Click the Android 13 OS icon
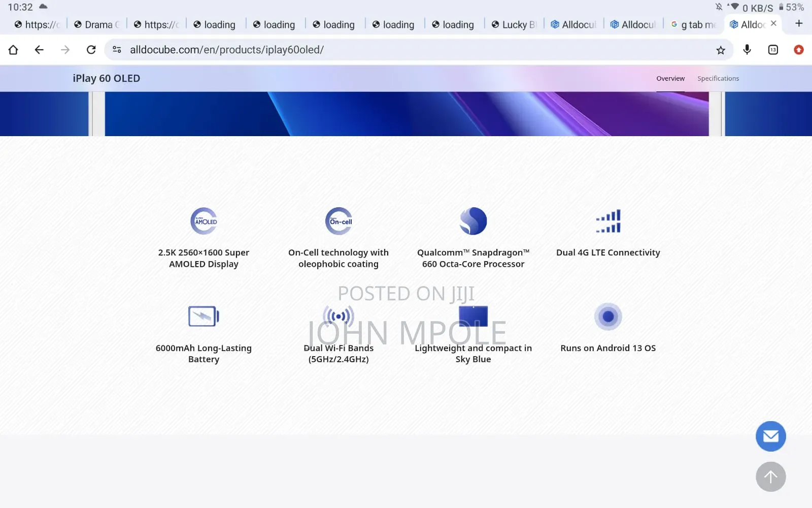 tap(608, 316)
